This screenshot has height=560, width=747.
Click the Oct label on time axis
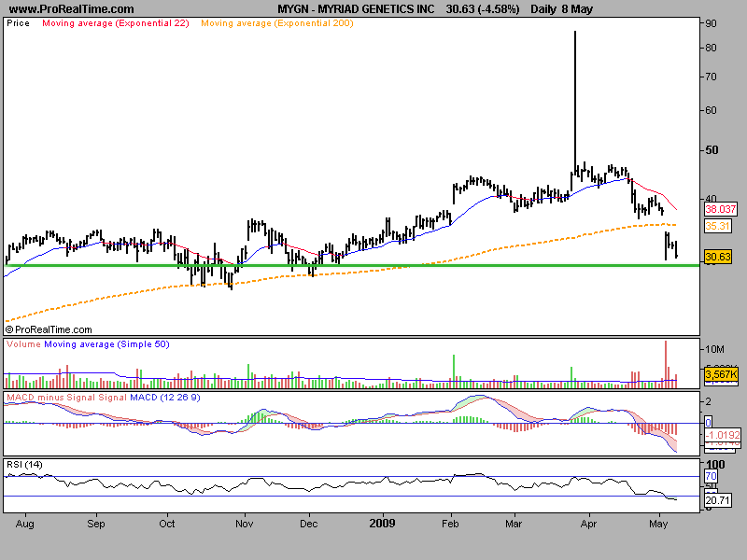pyautogui.click(x=167, y=524)
